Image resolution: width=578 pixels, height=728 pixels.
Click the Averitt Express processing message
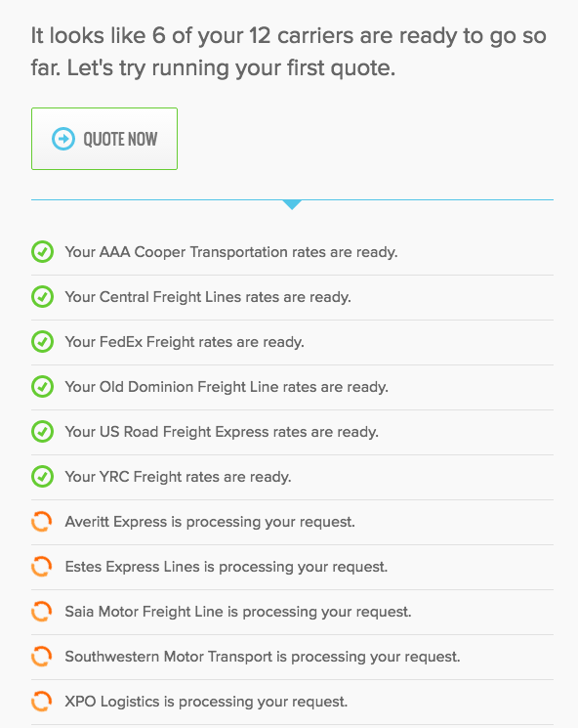click(210, 522)
